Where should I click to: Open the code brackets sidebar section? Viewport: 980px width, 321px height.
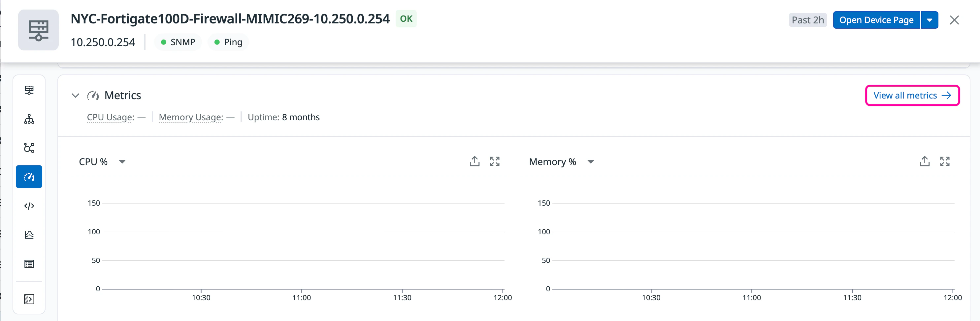point(29,206)
